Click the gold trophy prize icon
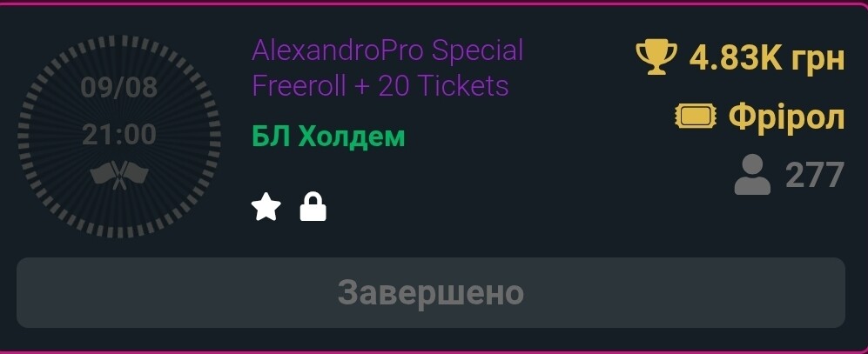The image size is (868, 354). click(656, 57)
